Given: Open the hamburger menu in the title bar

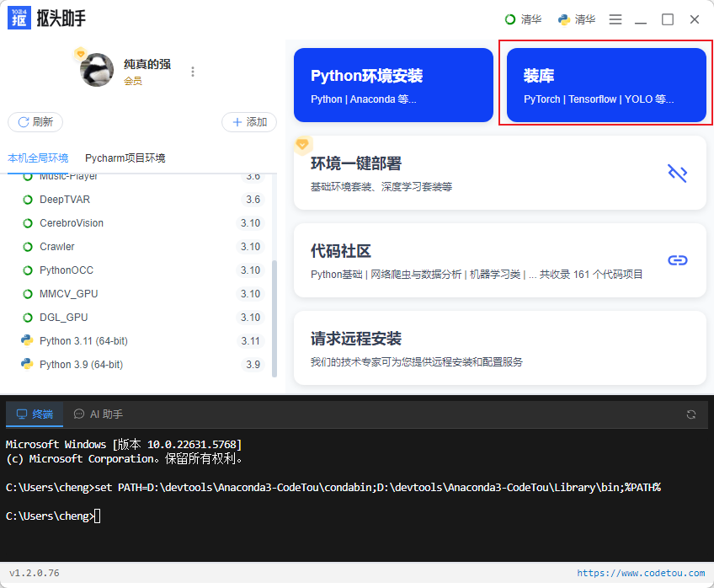Looking at the screenshot, I should click(615, 19).
